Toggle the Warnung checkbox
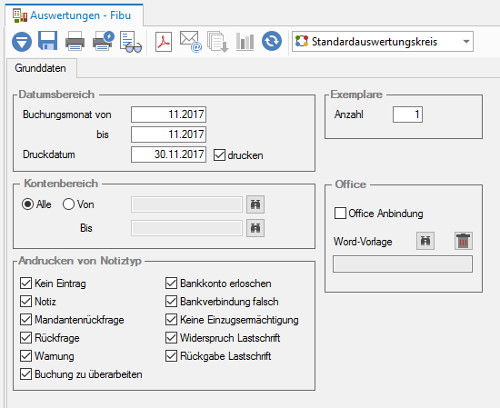This screenshot has height=408, width=500. (26, 356)
